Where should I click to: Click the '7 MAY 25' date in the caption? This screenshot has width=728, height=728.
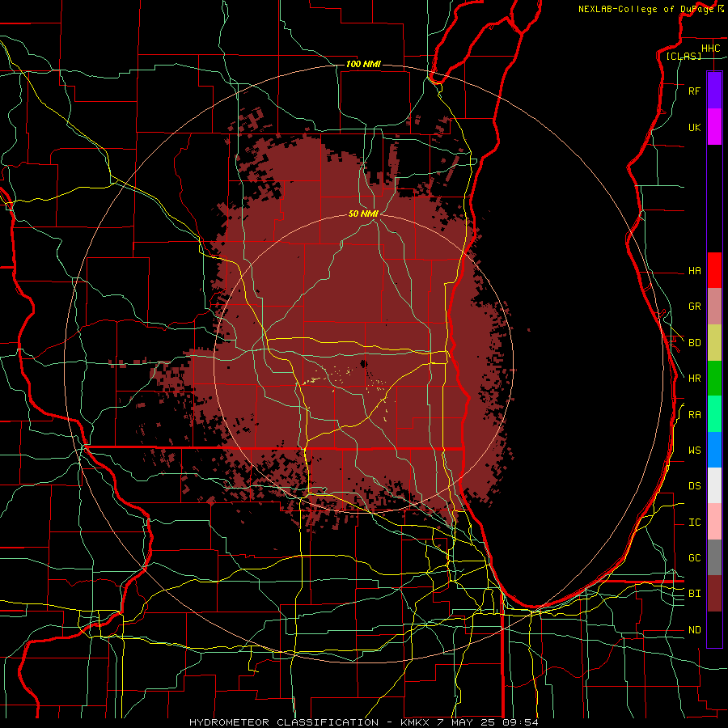point(466,722)
